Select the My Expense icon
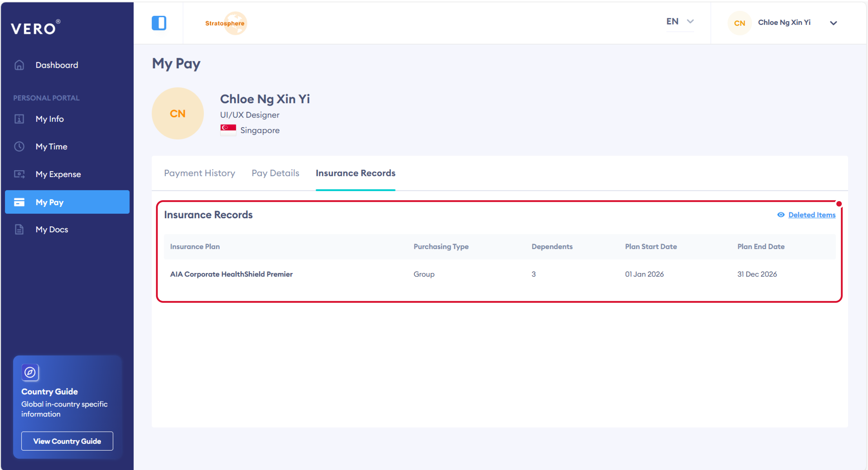Image resolution: width=868 pixels, height=470 pixels. click(x=19, y=174)
